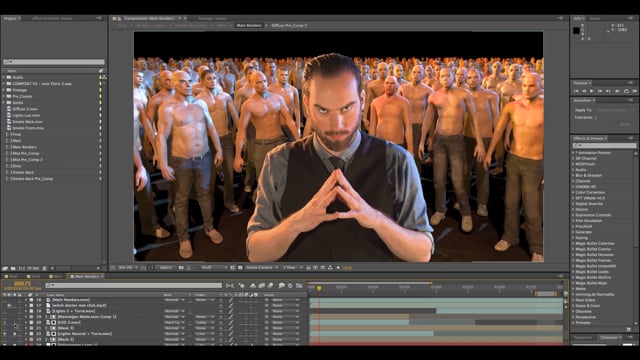Switch to the Diffuse Pre_Comp 2 tab
640x360 pixels.
click(289, 25)
